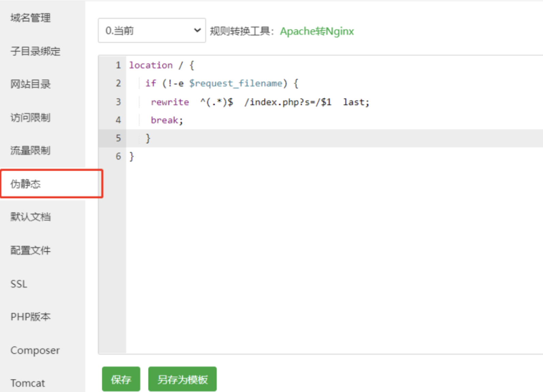Screen dimensions: 543x392
Task: Go to 流量限制 tab
Action: [x=31, y=150]
